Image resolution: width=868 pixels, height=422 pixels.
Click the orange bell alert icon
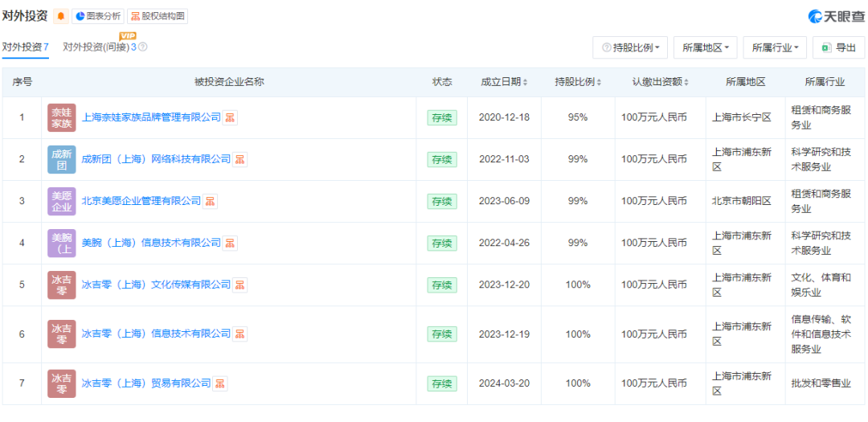(x=61, y=16)
